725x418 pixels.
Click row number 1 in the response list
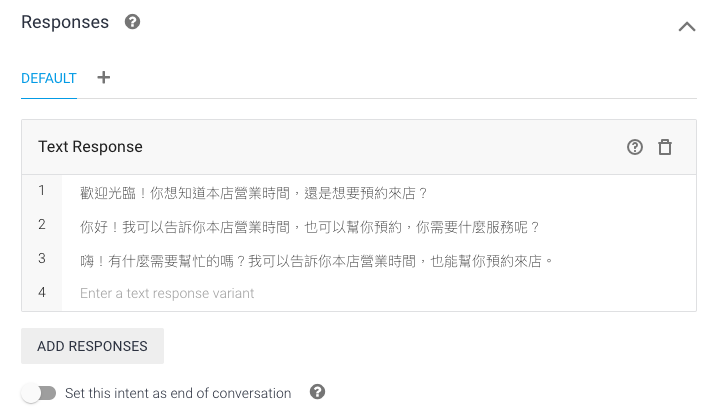(42, 191)
